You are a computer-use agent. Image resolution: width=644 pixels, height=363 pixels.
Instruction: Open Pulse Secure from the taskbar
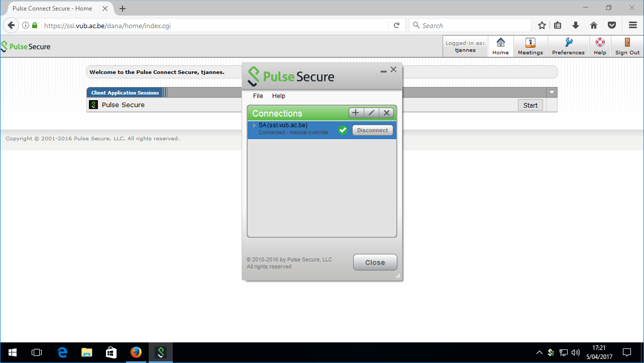tap(161, 352)
